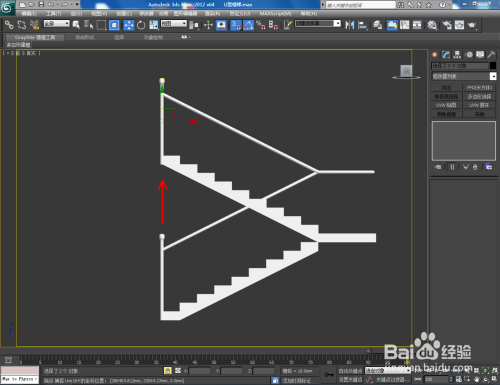This screenshot has width=500, height=385.
Task: Click the Align tool icon
Action: pyautogui.click(x=362, y=25)
